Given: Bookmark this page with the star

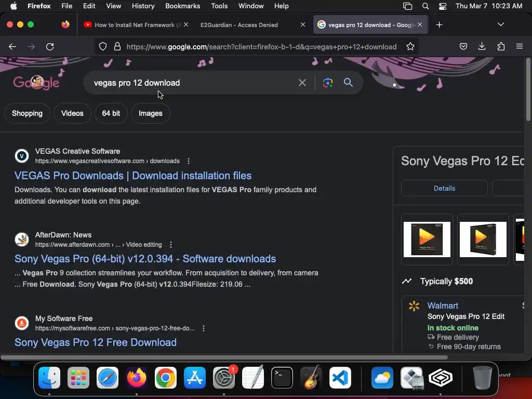Looking at the screenshot, I should pos(410,46).
